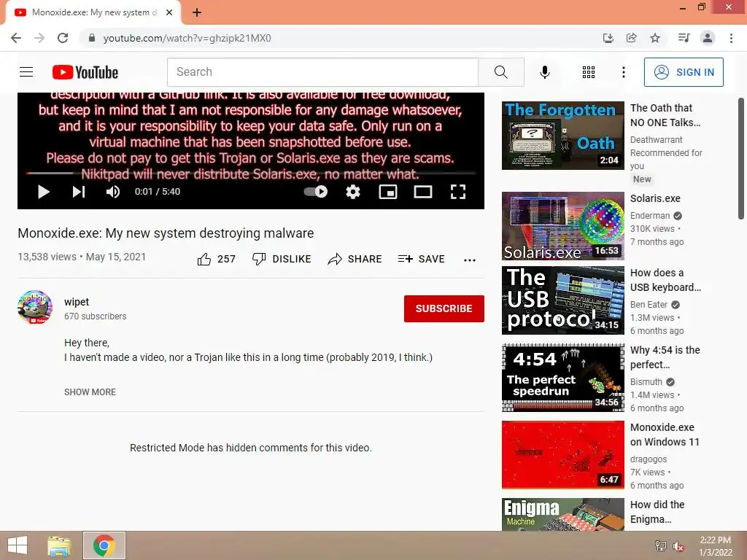Install app icon in address bar

coord(608,38)
